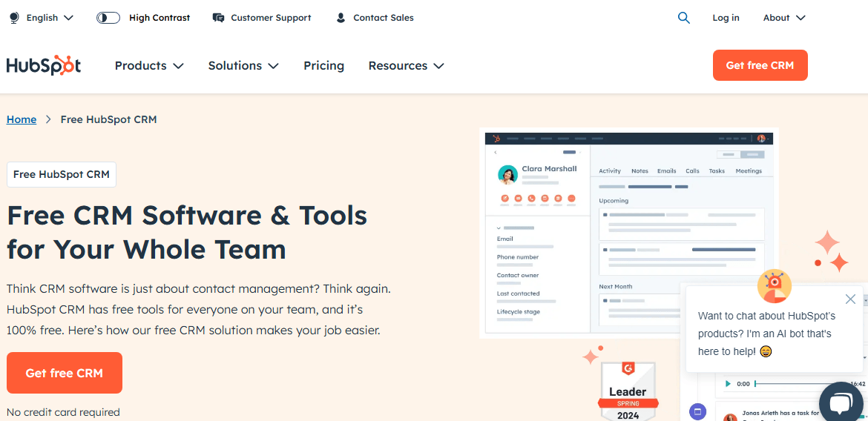
Task: Click the chatbot avatar icon
Action: pyautogui.click(x=774, y=286)
